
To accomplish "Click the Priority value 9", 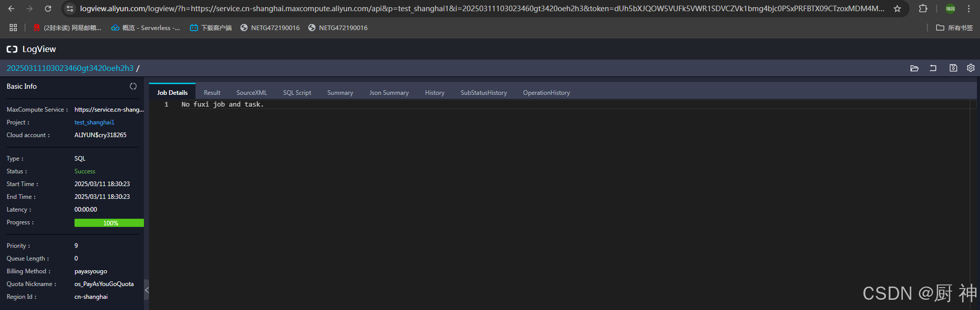I will [x=76, y=246].
